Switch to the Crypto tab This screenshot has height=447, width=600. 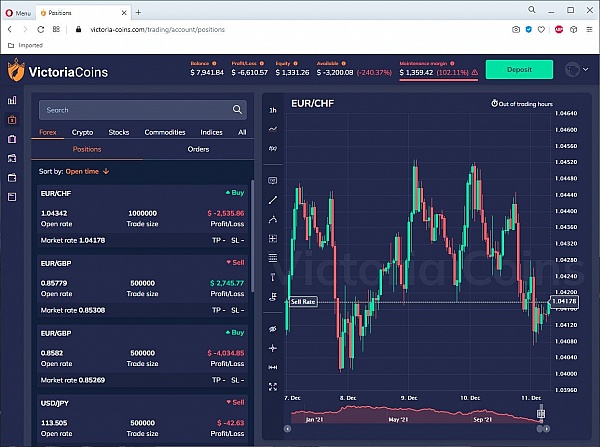[x=82, y=132]
